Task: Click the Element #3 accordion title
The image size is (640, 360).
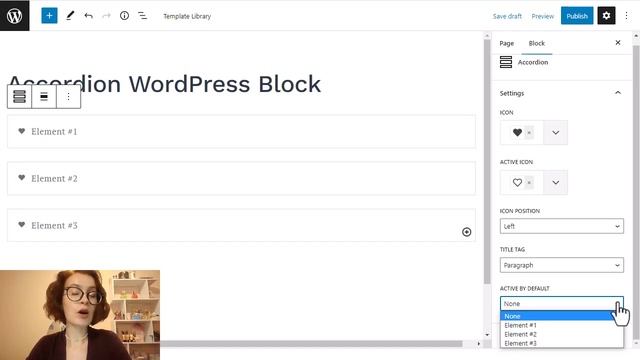Action: [x=54, y=225]
